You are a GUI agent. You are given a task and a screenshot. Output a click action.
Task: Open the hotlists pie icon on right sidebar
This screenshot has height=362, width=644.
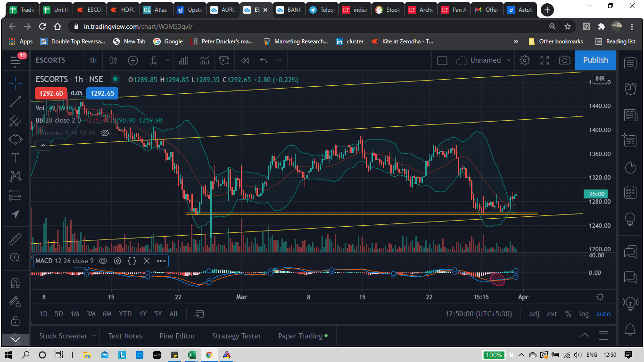pos(630,167)
